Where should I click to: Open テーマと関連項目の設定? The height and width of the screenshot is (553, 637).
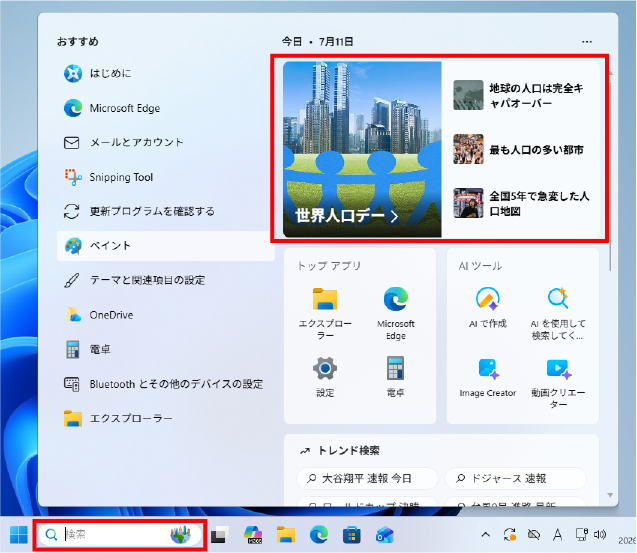pyautogui.click(x=166, y=280)
